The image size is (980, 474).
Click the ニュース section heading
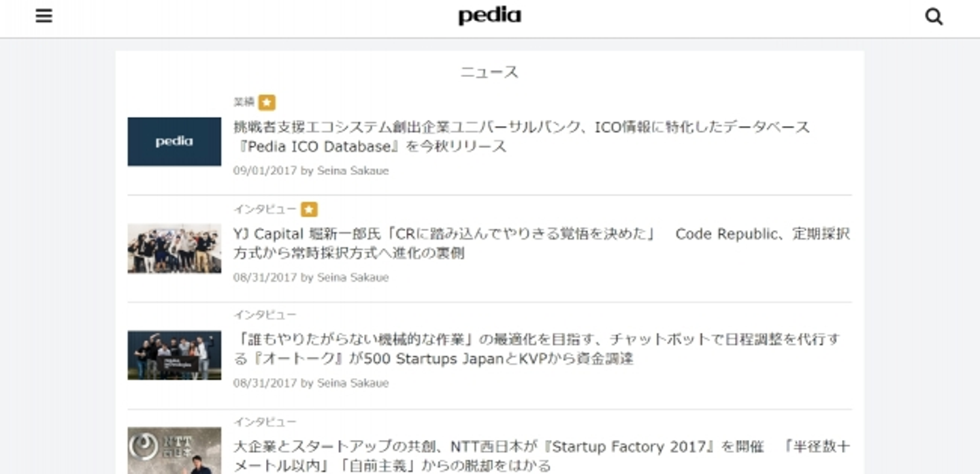pos(489,72)
